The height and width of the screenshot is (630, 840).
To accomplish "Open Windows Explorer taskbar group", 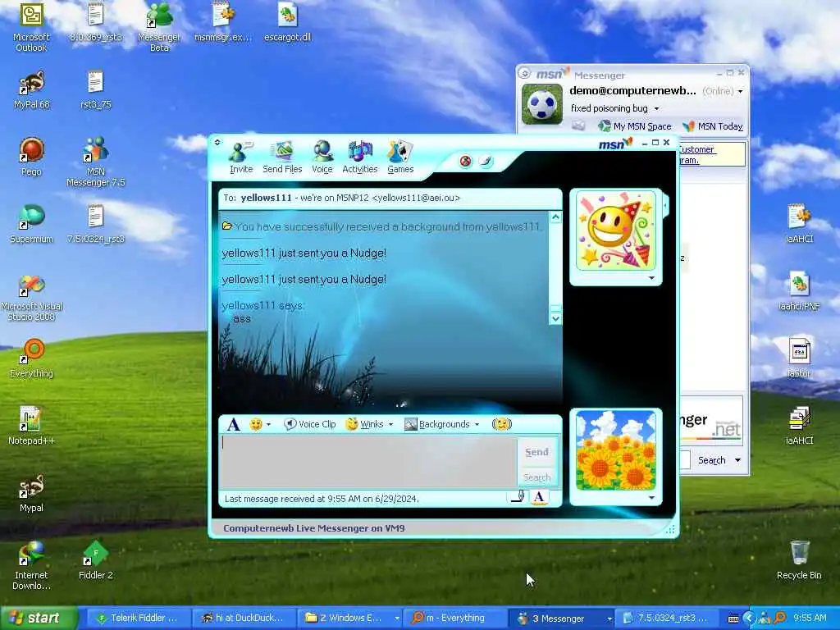I will (x=351, y=619).
